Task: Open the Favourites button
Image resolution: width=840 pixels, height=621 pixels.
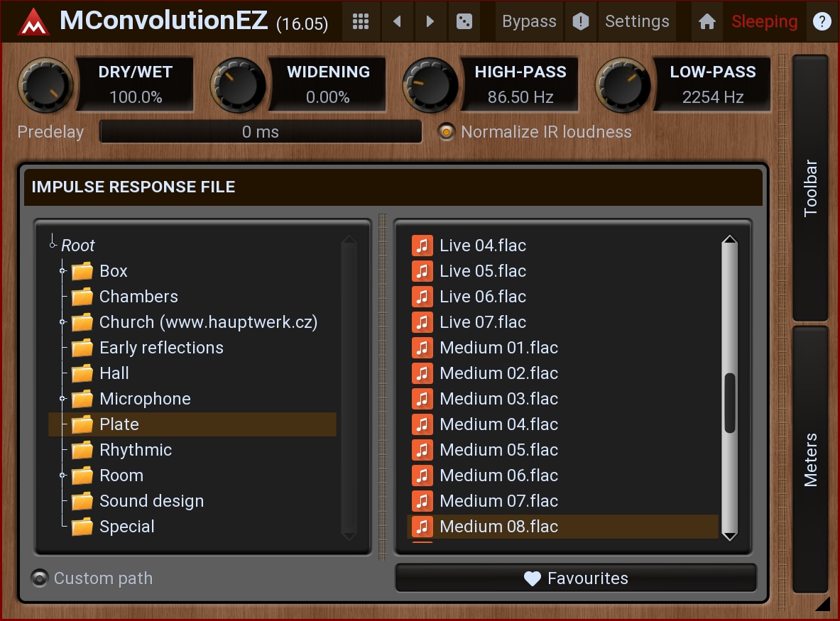Action: click(x=576, y=578)
